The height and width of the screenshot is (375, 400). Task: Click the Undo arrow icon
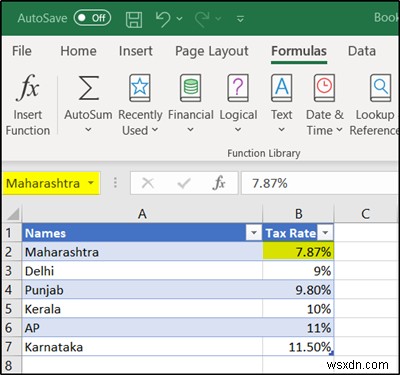(163, 18)
